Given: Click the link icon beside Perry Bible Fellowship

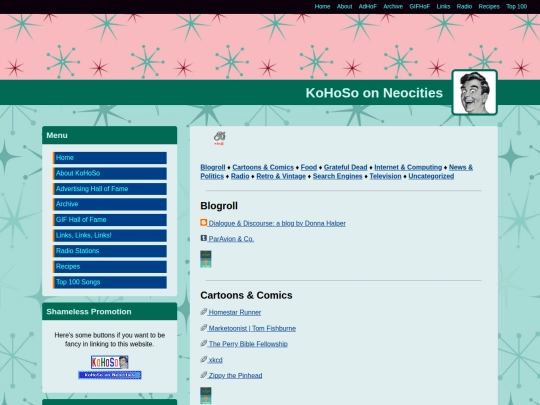Looking at the screenshot, I should click(x=204, y=343).
